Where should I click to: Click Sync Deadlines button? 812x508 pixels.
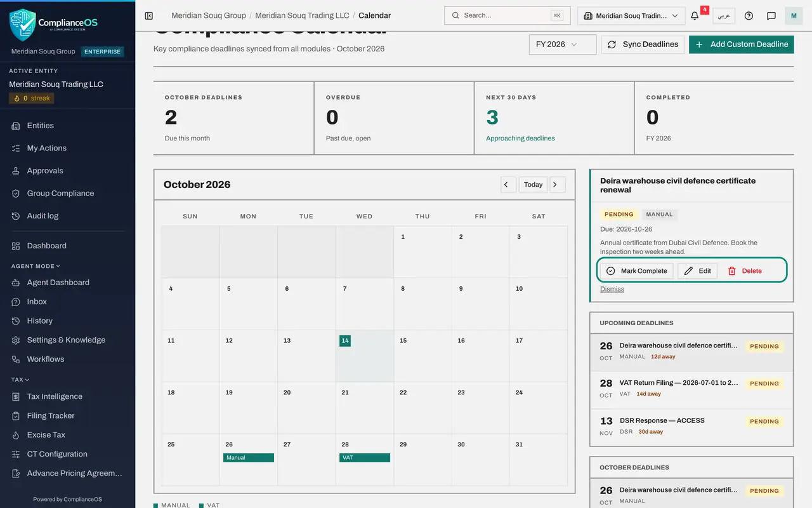[643, 44]
